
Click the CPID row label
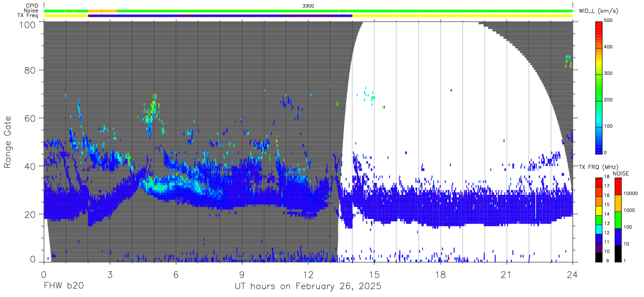click(33, 6)
